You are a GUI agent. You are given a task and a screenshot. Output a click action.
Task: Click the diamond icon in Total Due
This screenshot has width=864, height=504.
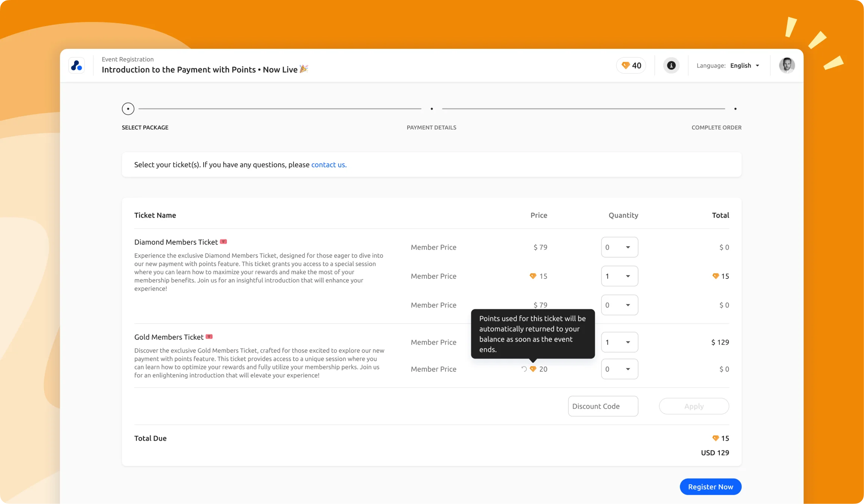coord(715,438)
